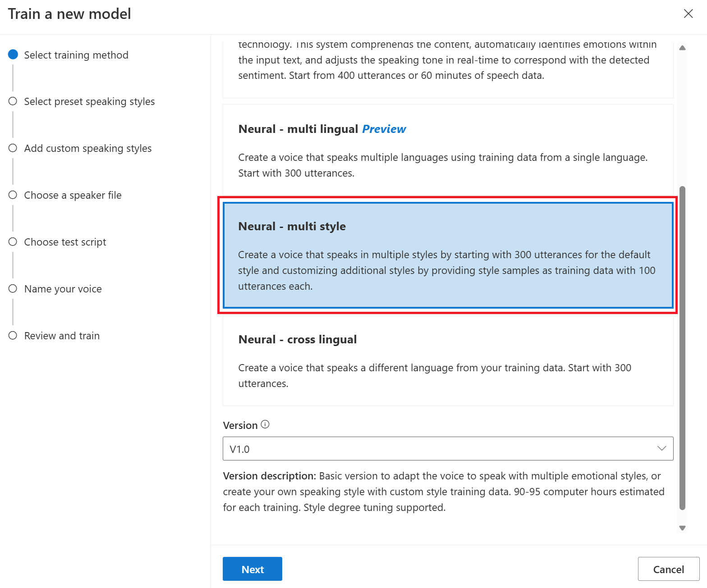Click the Add custom speaking styles step circle

(x=13, y=148)
